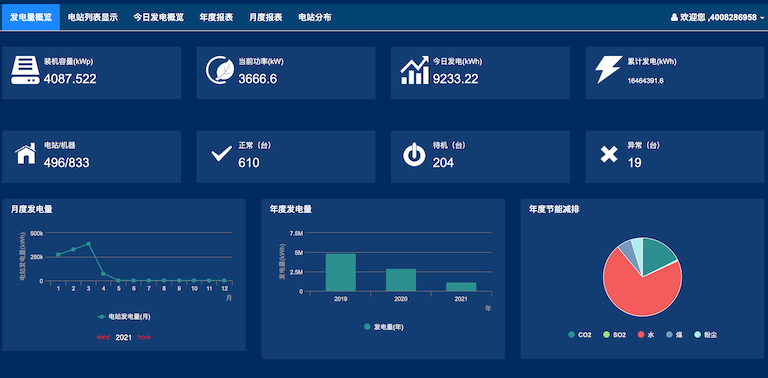Open the 电站列表显示 tab

(x=93, y=18)
